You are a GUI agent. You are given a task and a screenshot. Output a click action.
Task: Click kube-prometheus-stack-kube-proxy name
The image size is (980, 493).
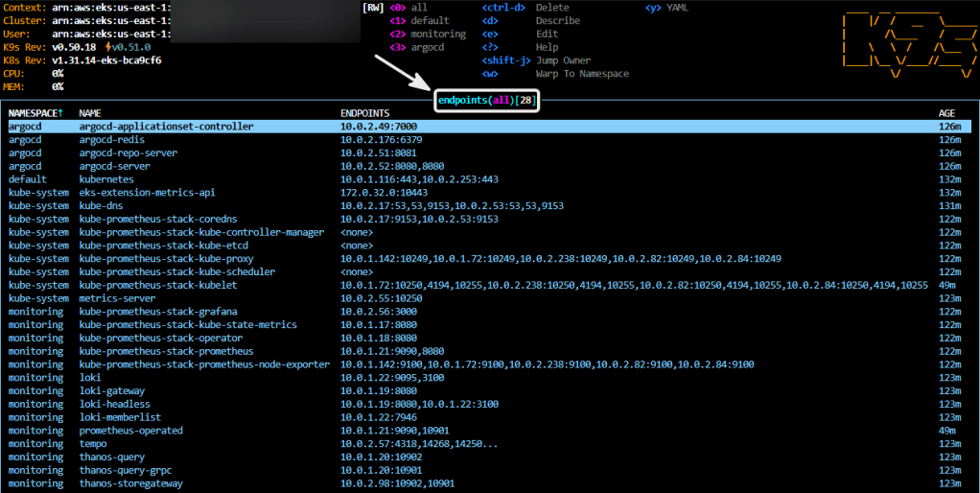166,259
